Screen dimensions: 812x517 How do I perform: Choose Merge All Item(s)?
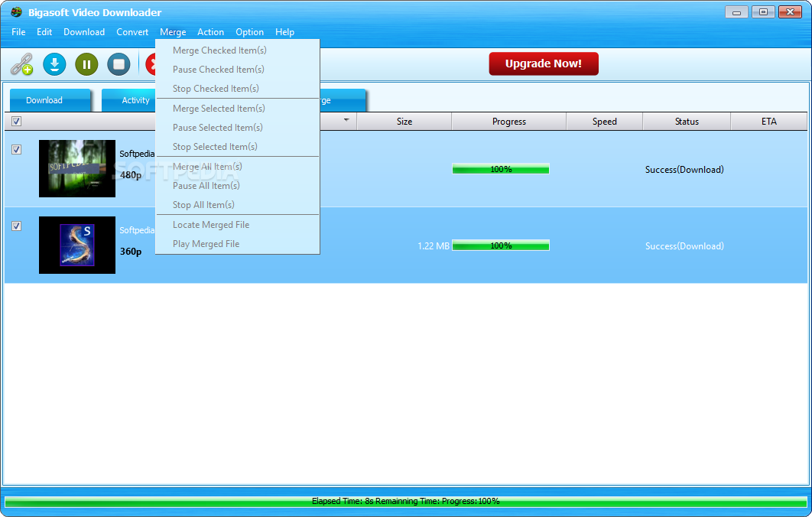[238, 166]
